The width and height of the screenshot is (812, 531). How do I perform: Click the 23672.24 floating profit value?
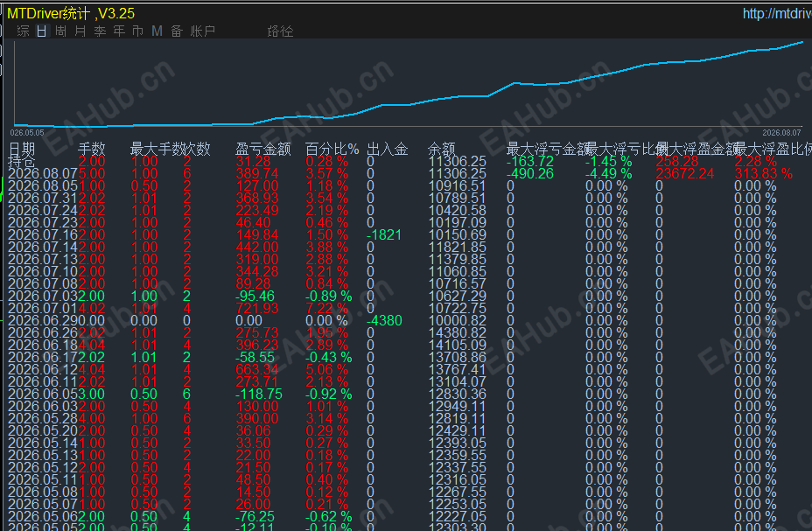(x=685, y=174)
